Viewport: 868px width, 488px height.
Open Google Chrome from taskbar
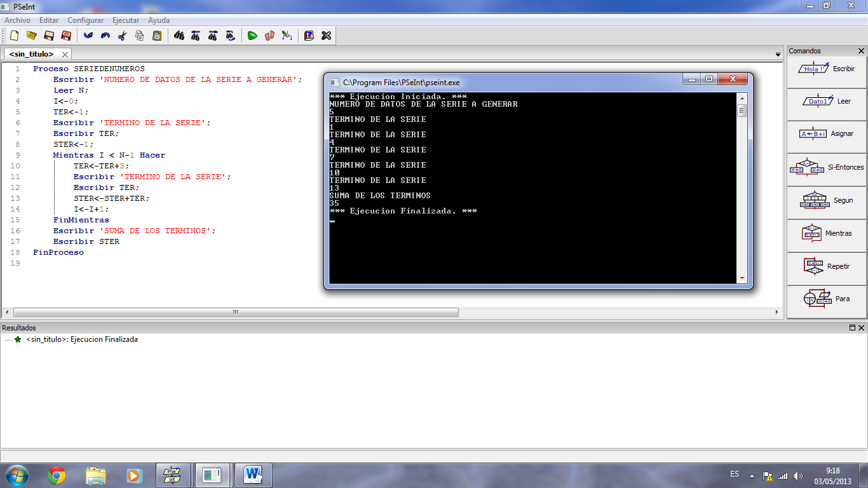click(57, 475)
